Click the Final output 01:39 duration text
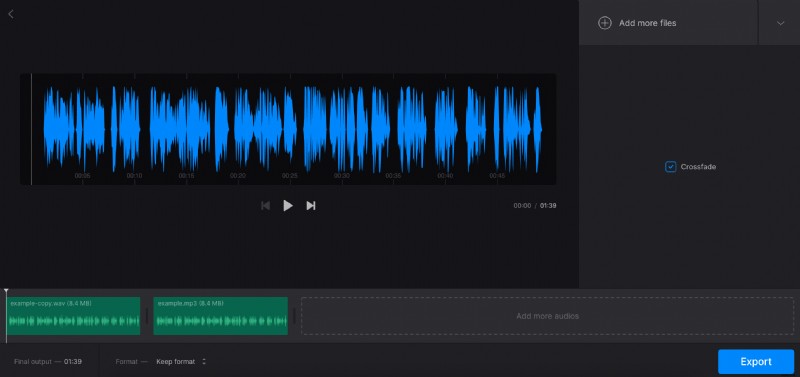The height and width of the screenshot is (377, 800). (48, 362)
